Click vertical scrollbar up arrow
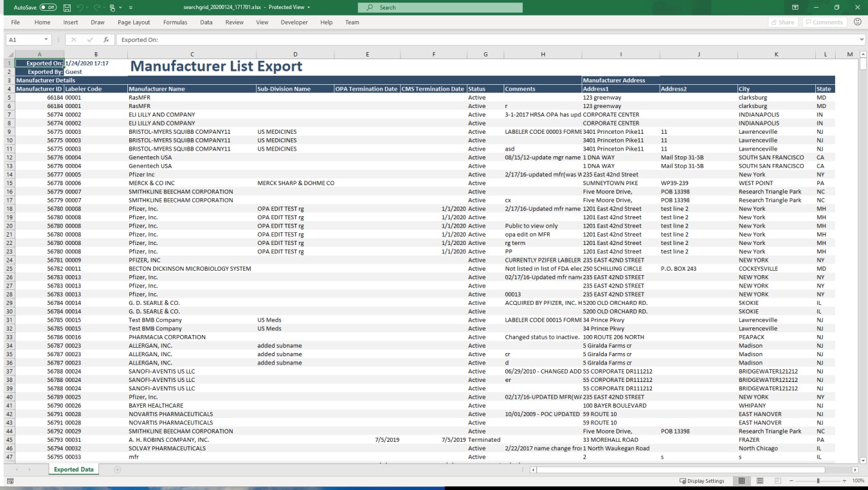This screenshot has height=490, width=868. point(863,54)
